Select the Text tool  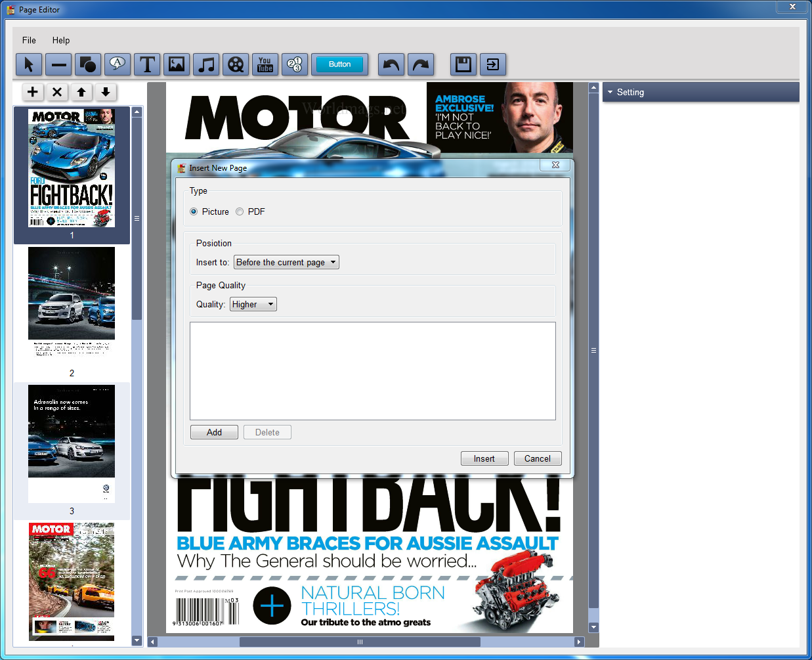coord(147,64)
